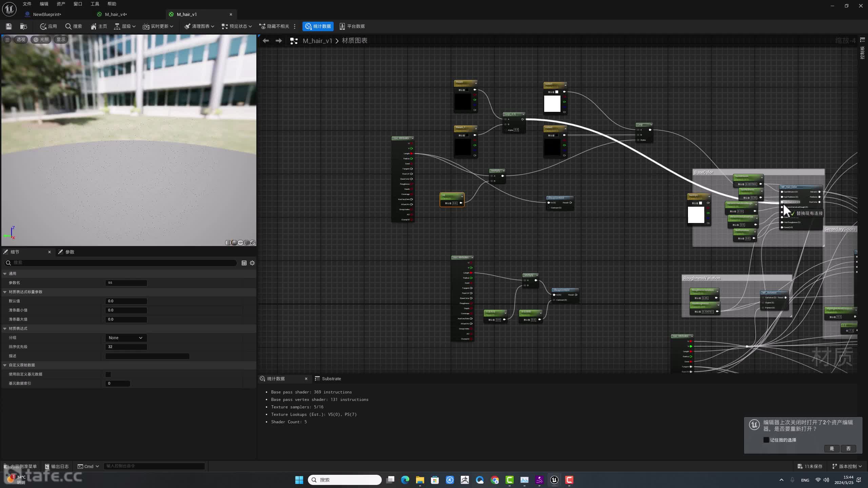Click the white hairDye node swatch in BaseColor
The height and width of the screenshot is (488, 868).
696,215
